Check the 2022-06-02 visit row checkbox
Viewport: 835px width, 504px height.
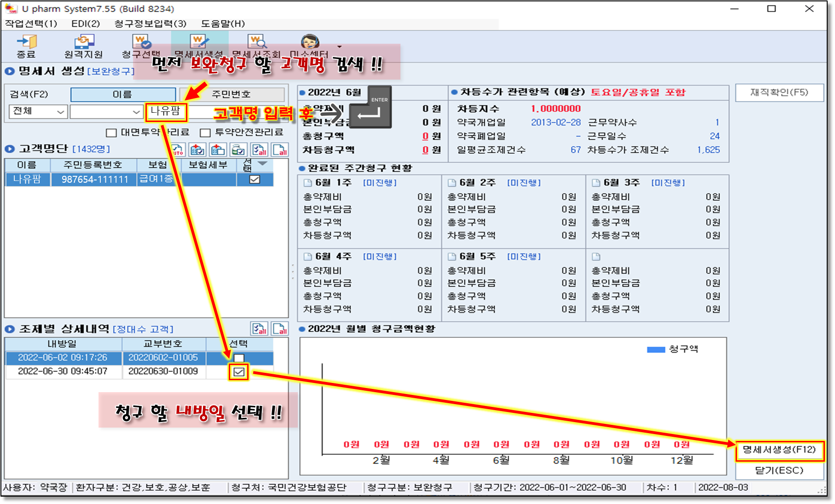tap(239, 358)
